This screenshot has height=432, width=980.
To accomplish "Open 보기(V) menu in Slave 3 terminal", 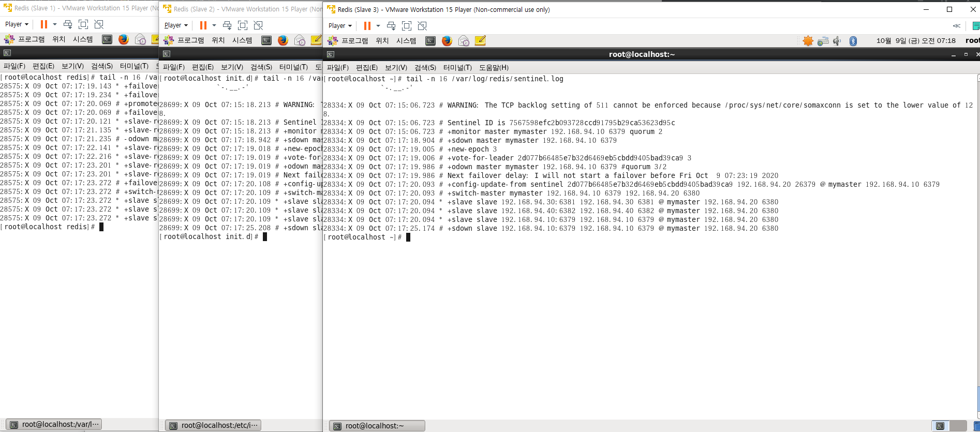I will 396,68.
